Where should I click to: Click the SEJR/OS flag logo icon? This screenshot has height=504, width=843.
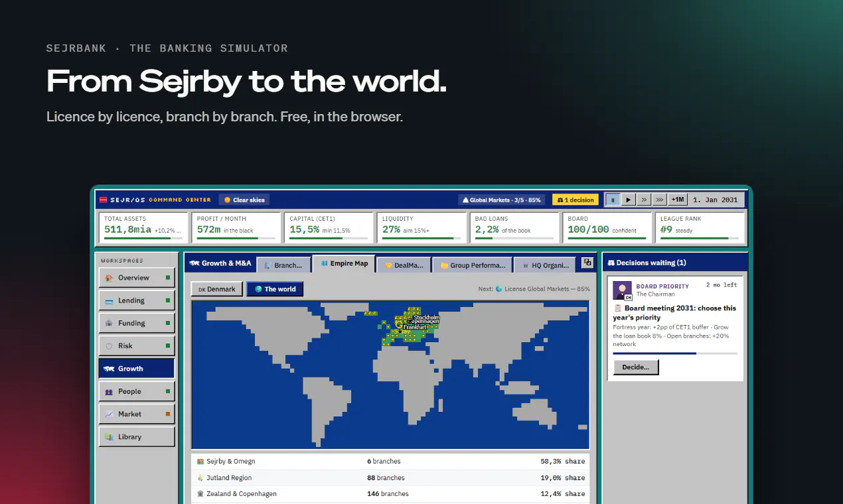click(x=104, y=200)
